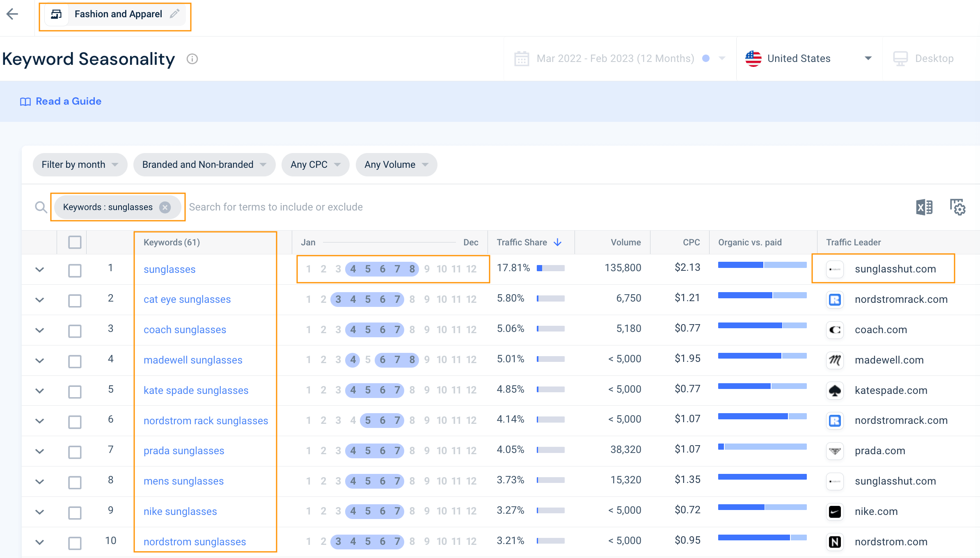Check the box for mens sunglasses
The height and width of the screenshot is (558, 980).
tap(75, 482)
